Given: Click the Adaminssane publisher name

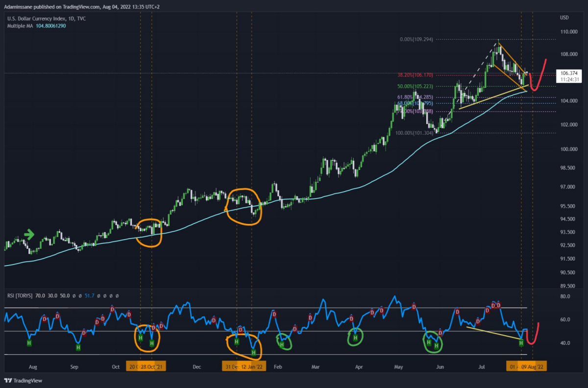Looking at the screenshot, I should coord(16,7).
